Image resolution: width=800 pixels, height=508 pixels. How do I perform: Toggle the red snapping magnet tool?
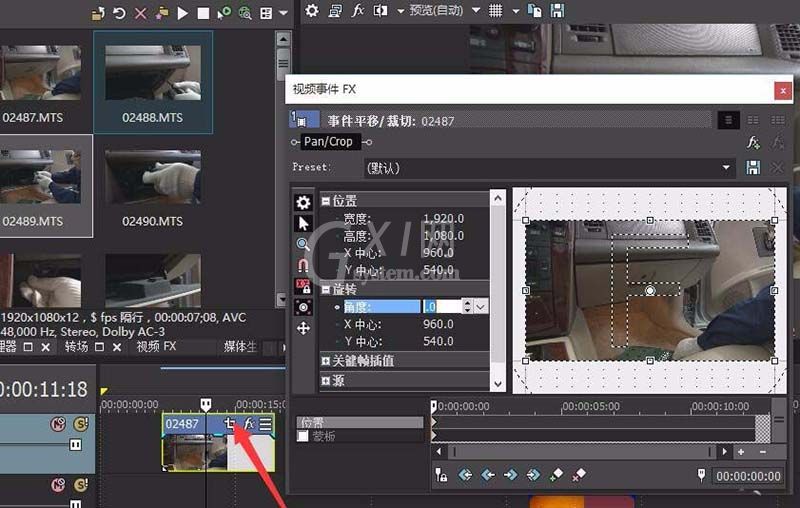click(303, 265)
